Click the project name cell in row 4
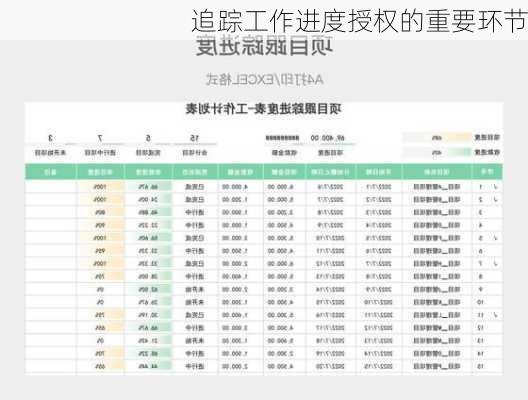Viewport: 528px width, 400px height. click(x=437, y=225)
